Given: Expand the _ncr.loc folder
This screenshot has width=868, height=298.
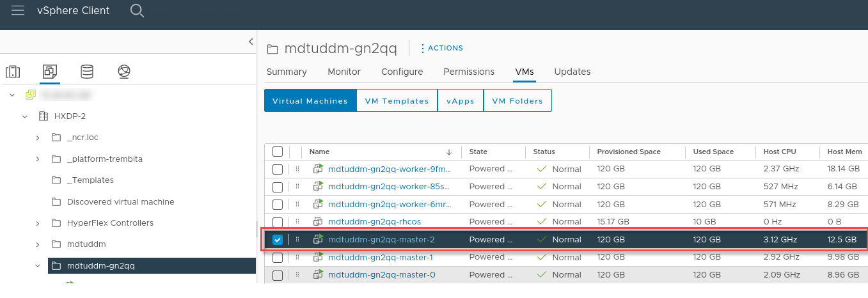Looking at the screenshot, I should [38, 137].
